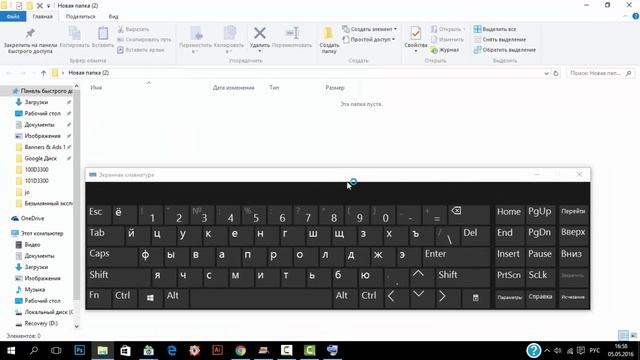Open Quick Access Toolbar customize arrow
The height and width of the screenshot is (360, 640).
click(49, 6)
